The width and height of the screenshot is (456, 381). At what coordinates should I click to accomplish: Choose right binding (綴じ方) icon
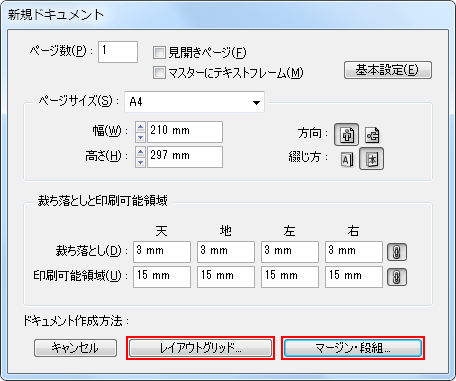(371, 159)
